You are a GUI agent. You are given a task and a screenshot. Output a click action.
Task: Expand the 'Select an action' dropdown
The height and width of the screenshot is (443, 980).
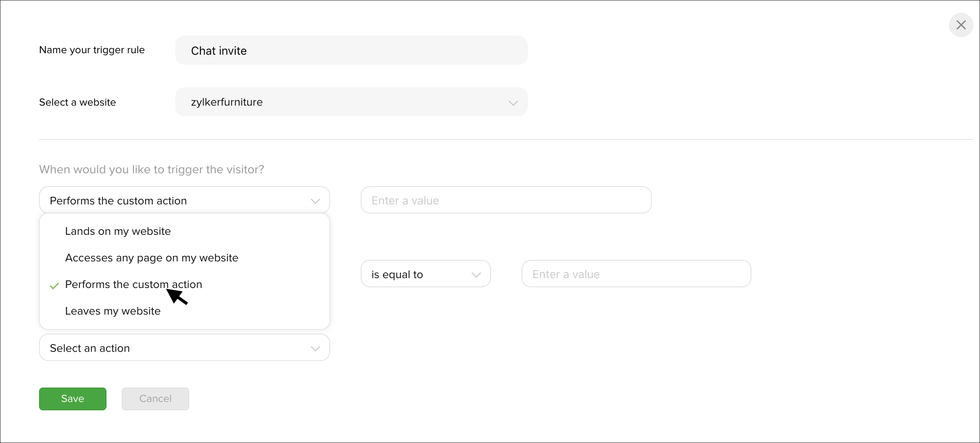pos(184,348)
